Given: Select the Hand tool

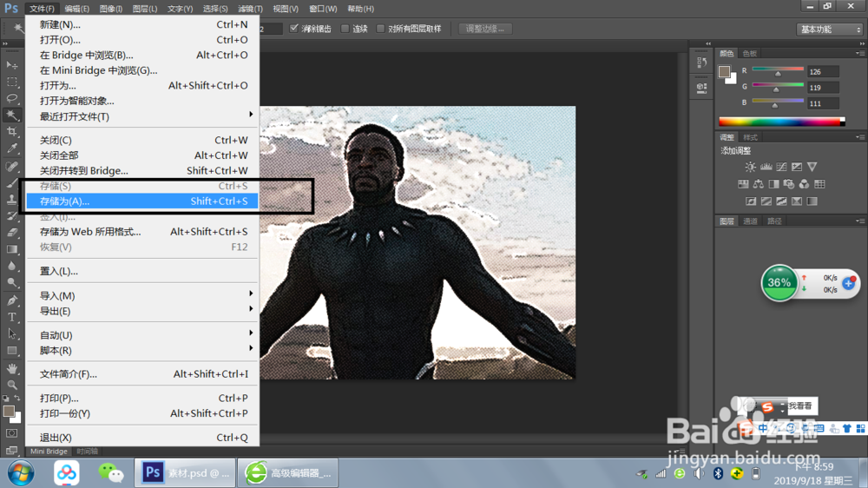Looking at the screenshot, I should [x=11, y=368].
